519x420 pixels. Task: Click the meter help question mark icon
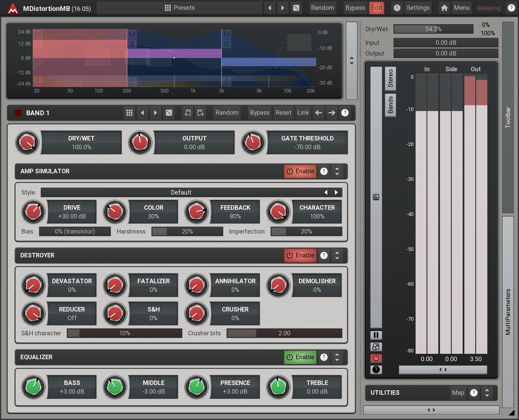click(x=376, y=370)
